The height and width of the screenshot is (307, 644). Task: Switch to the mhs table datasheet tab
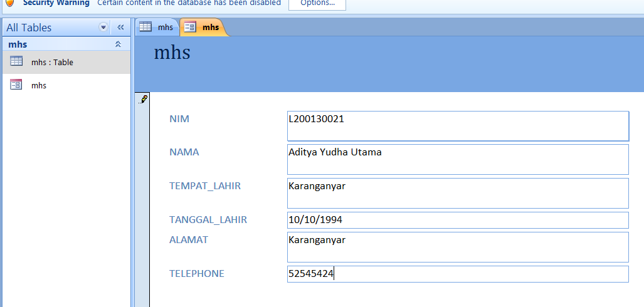pyautogui.click(x=157, y=28)
